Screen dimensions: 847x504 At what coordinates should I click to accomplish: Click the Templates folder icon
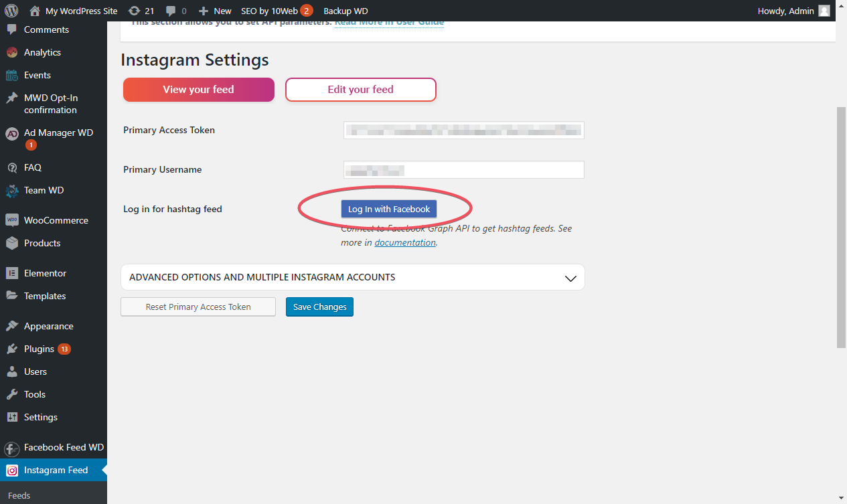click(11, 296)
